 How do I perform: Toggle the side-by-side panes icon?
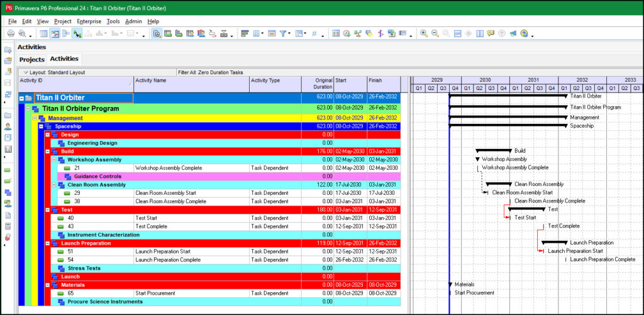pyautogui.click(x=479, y=34)
